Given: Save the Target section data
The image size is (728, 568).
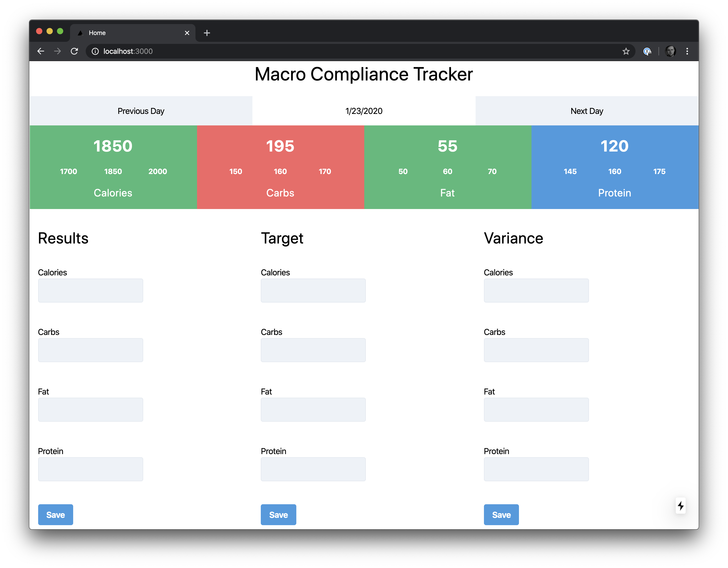Looking at the screenshot, I should click(278, 515).
